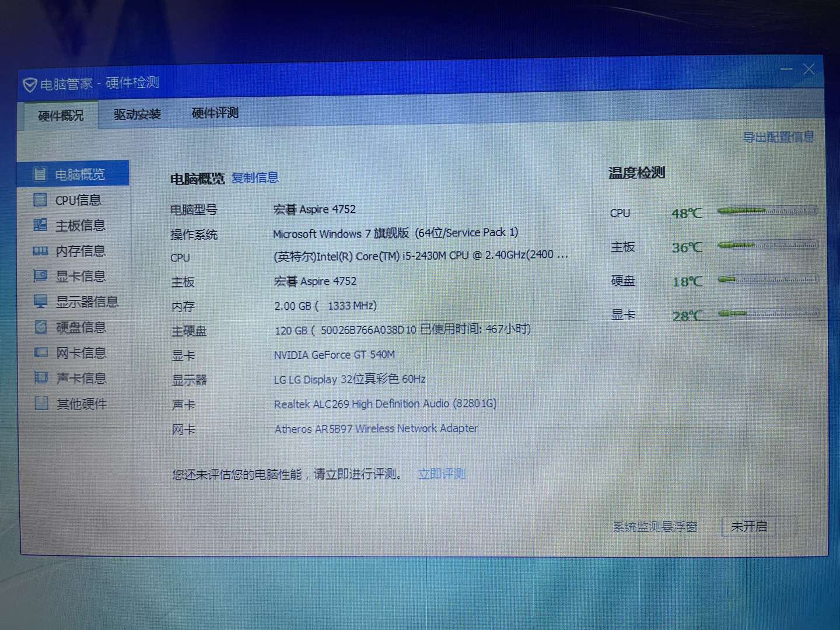Close the 硬件检测 window
Viewport: 840px width, 630px height.
tap(808, 69)
